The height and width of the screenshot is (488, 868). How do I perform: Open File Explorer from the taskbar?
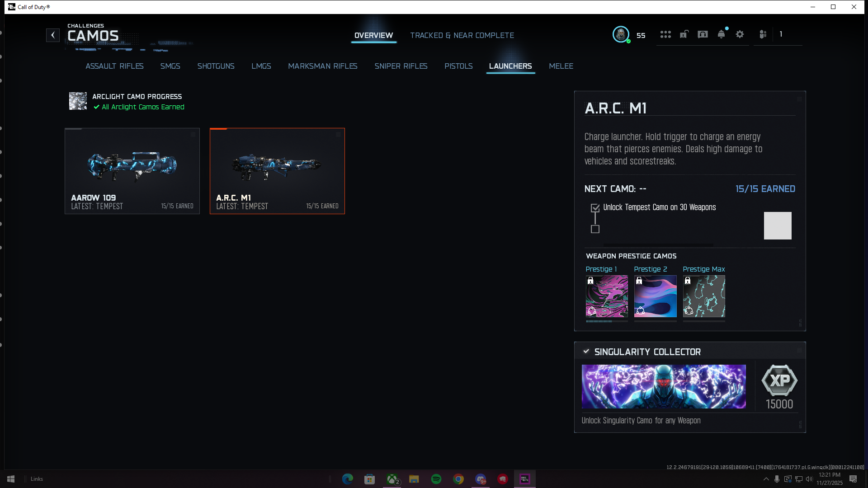click(414, 479)
